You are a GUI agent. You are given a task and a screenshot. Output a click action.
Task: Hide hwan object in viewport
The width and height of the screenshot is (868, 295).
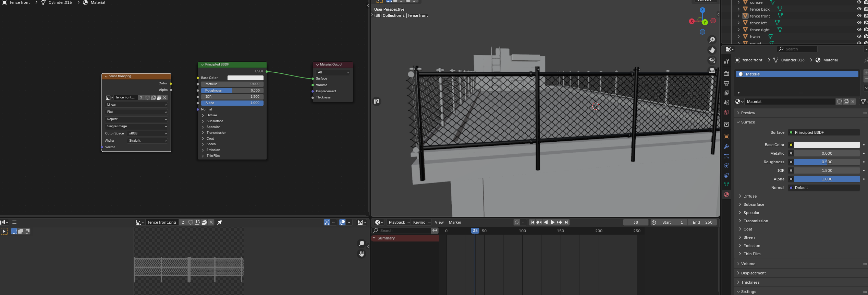[859, 37]
